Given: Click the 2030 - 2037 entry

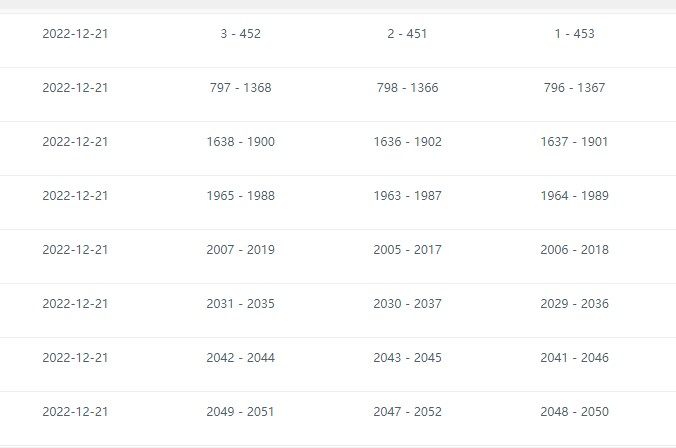Looking at the screenshot, I should (407, 304).
